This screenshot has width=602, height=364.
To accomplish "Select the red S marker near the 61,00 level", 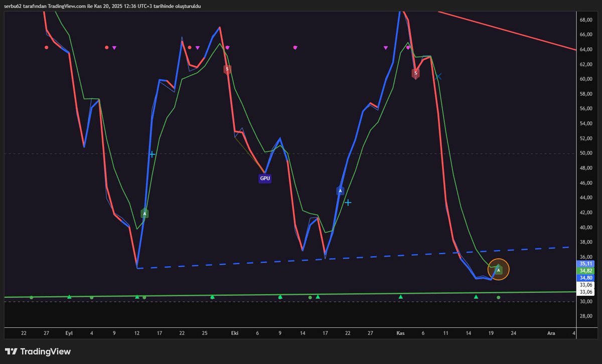I will (x=227, y=69).
